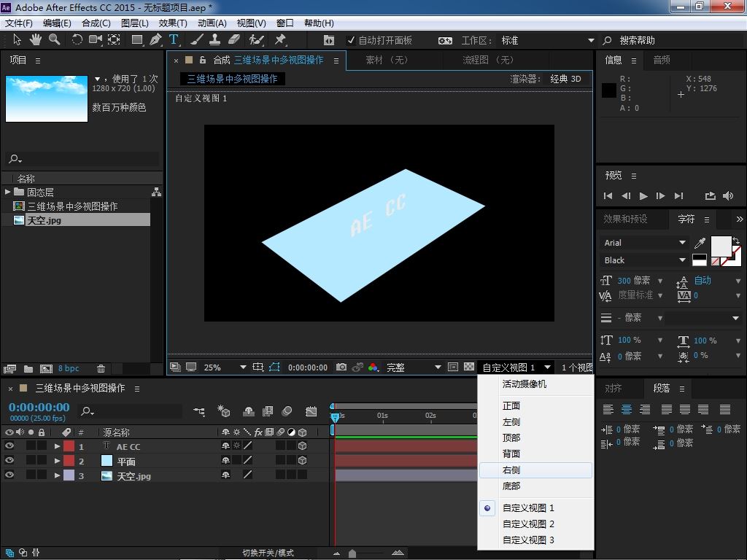The image size is (747, 560).
Task: Open the 文件(F) menu
Action: 18,23
